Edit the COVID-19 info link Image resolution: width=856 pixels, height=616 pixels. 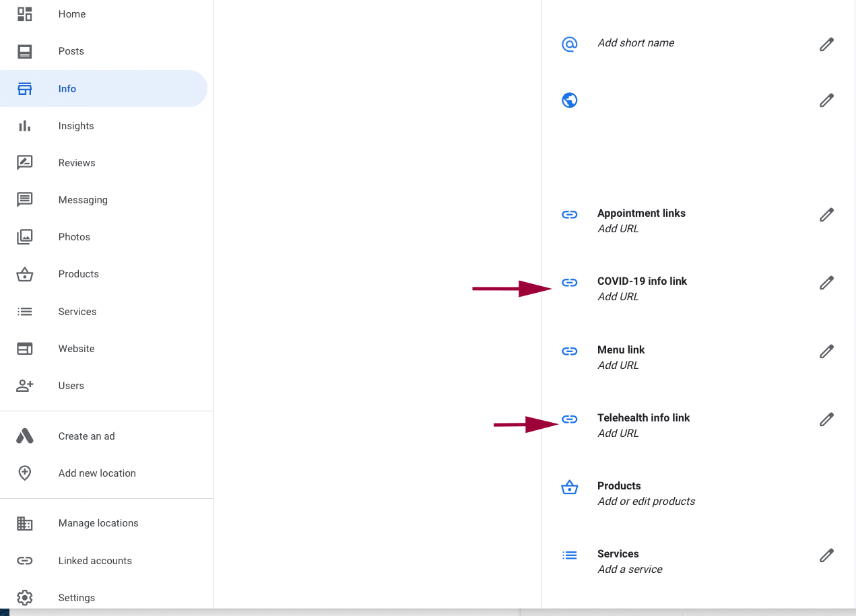826,283
